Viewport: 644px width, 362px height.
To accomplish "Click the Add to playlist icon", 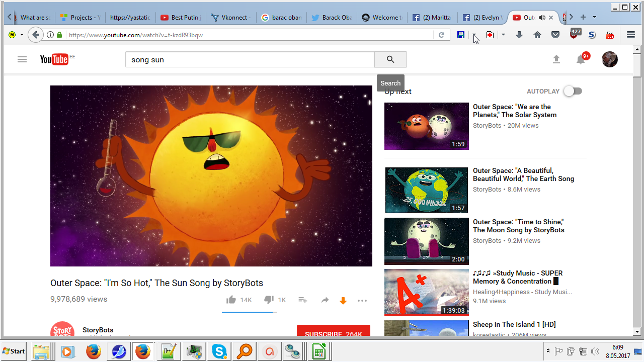I will (302, 300).
